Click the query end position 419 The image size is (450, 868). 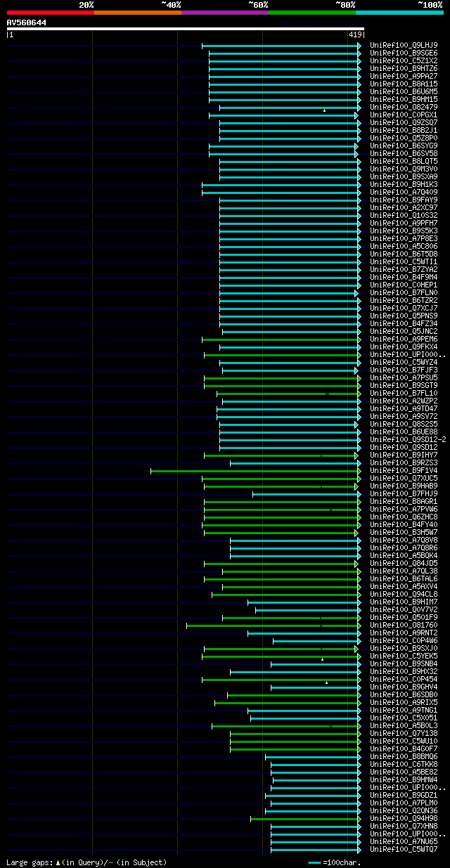click(x=355, y=34)
